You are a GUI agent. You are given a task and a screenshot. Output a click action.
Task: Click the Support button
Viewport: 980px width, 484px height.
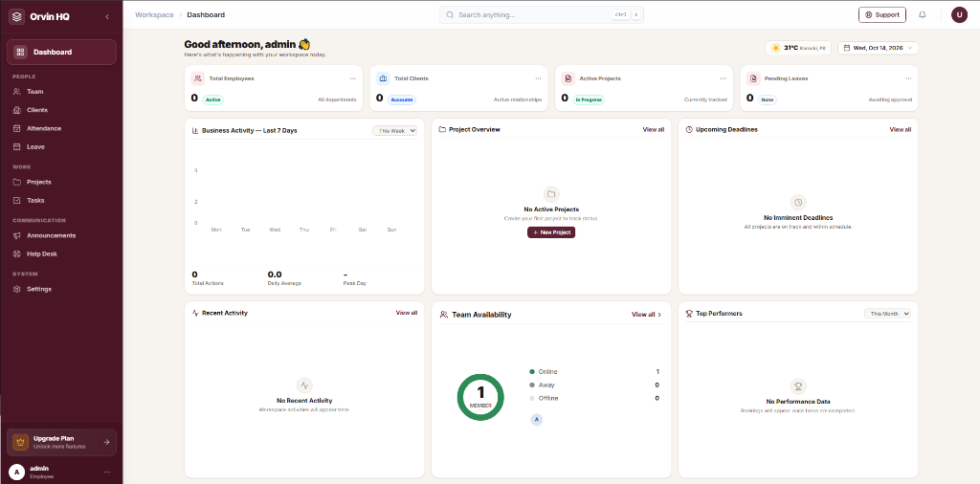pyautogui.click(x=881, y=14)
